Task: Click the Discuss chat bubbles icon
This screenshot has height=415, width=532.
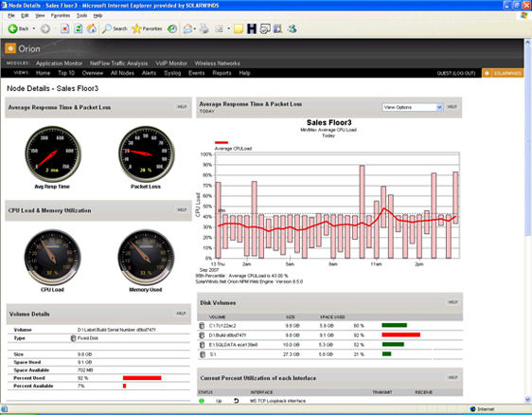Action: tap(265, 28)
